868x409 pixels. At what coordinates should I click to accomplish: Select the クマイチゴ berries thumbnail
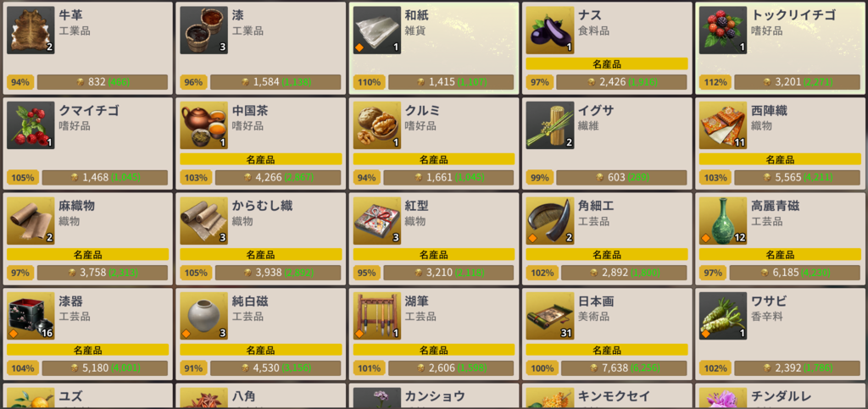31,125
